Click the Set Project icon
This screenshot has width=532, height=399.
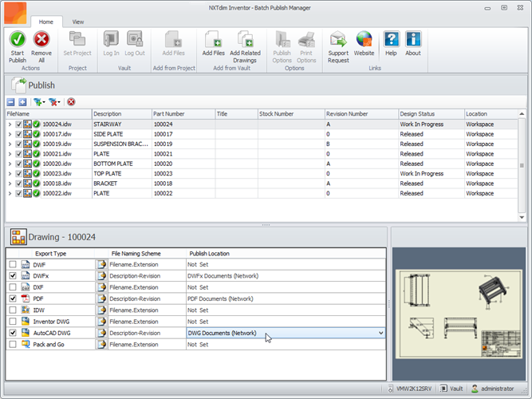(x=77, y=39)
